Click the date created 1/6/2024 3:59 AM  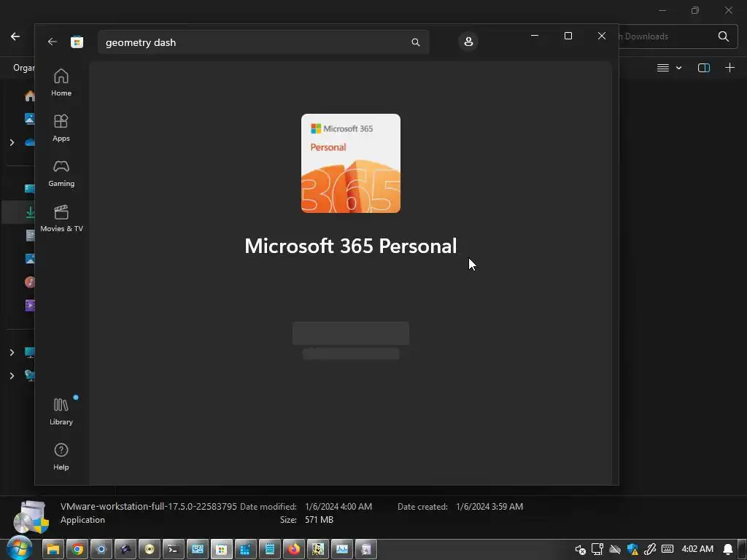pos(489,506)
